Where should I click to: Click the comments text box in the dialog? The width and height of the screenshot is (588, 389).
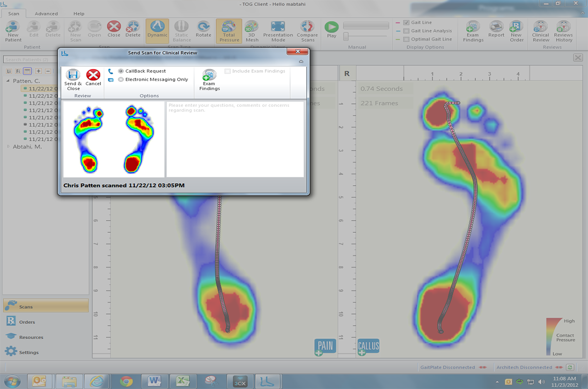click(235, 140)
